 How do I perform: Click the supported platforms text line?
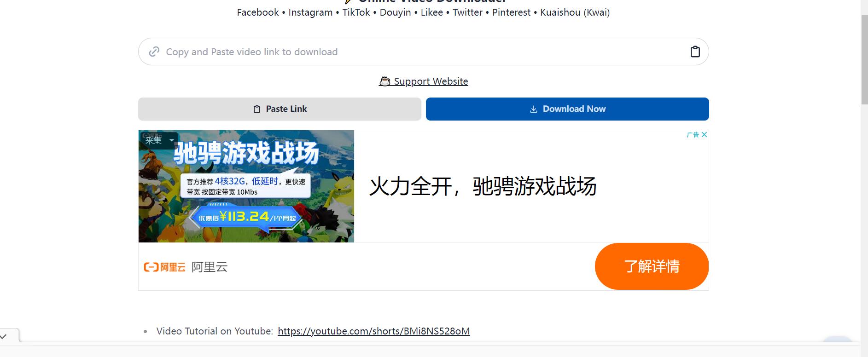coord(423,12)
